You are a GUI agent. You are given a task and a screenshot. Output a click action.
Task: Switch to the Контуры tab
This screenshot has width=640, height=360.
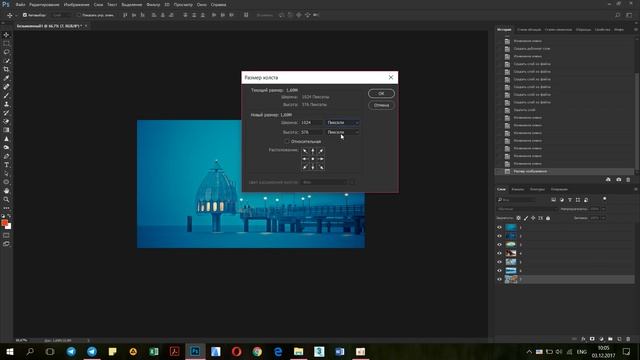(537, 189)
